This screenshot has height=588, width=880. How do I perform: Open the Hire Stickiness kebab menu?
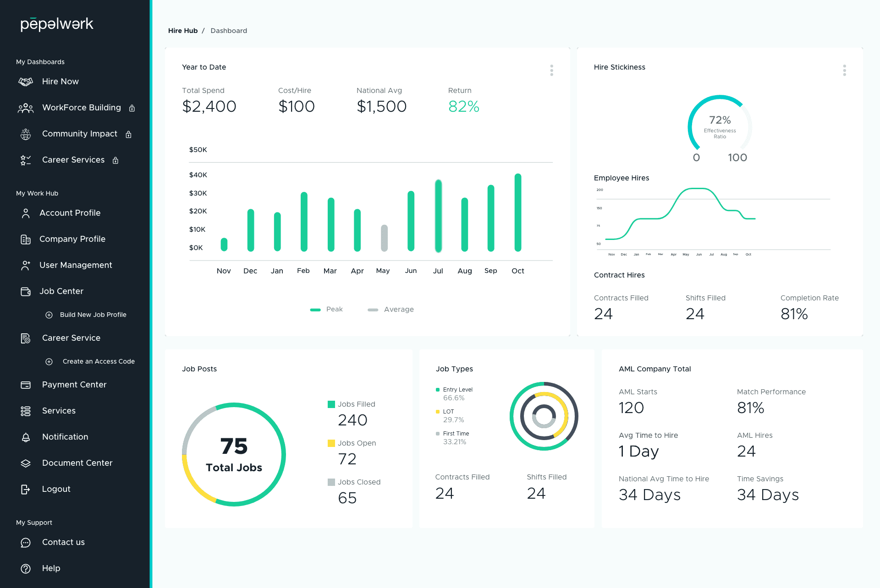844,70
